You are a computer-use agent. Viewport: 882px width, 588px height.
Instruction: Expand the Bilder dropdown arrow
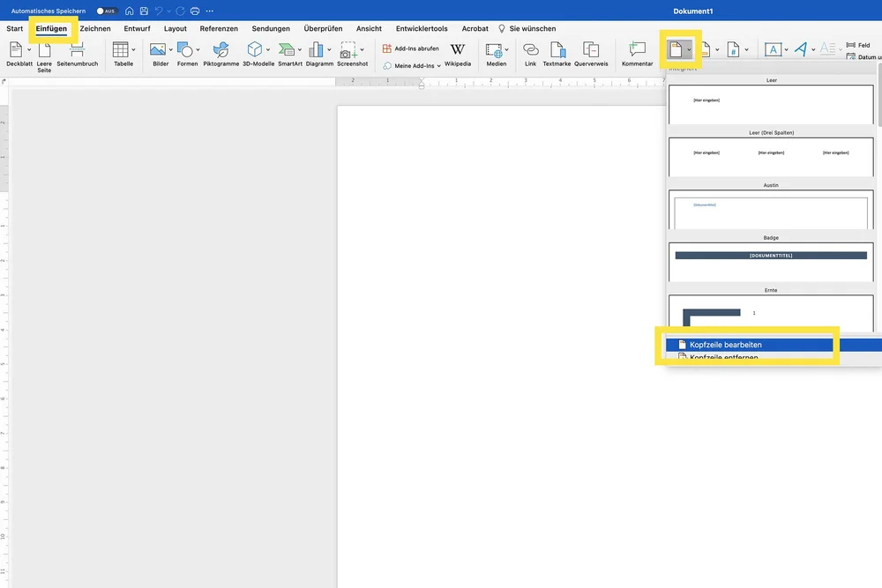[x=170, y=50]
